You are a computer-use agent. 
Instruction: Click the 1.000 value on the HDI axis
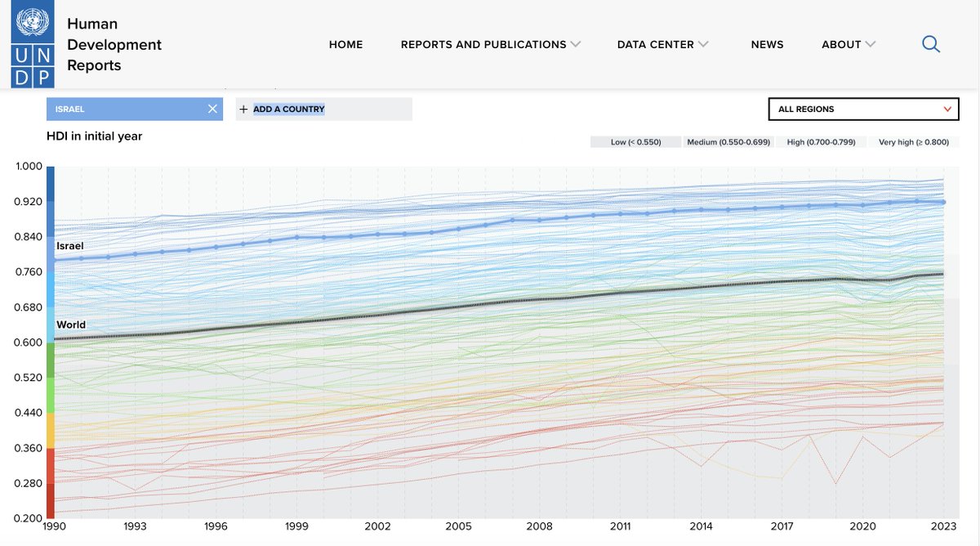coord(29,167)
